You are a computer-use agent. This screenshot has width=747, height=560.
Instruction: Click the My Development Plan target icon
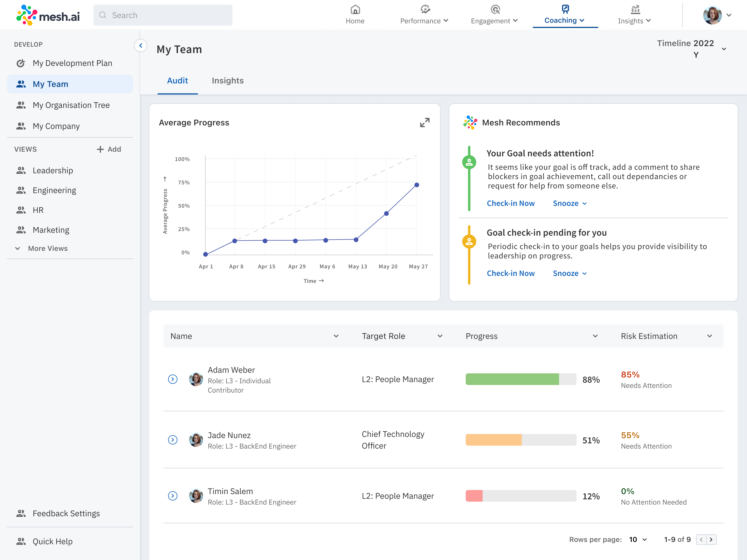click(21, 63)
